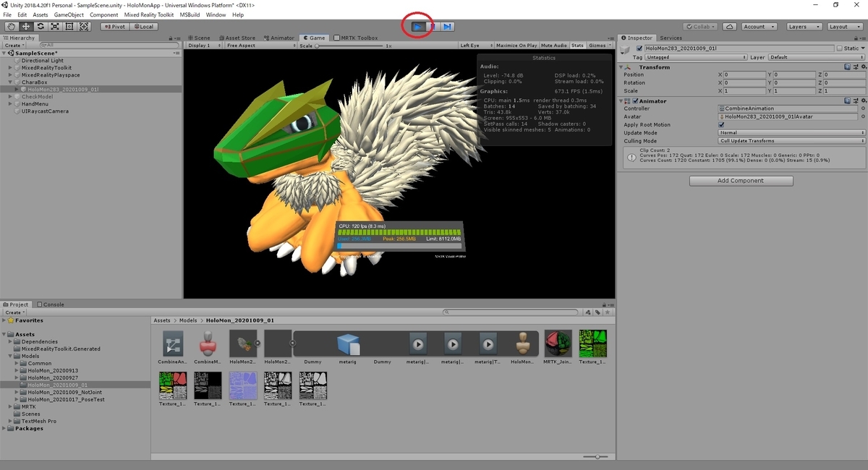Toggle Maximize On Play
Viewport: 868px width, 470px height.
point(516,46)
